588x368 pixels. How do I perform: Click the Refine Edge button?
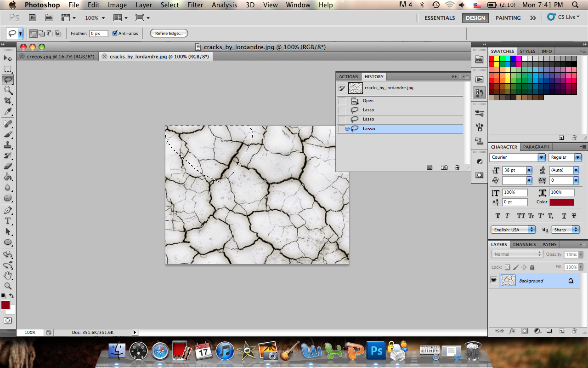click(x=169, y=33)
